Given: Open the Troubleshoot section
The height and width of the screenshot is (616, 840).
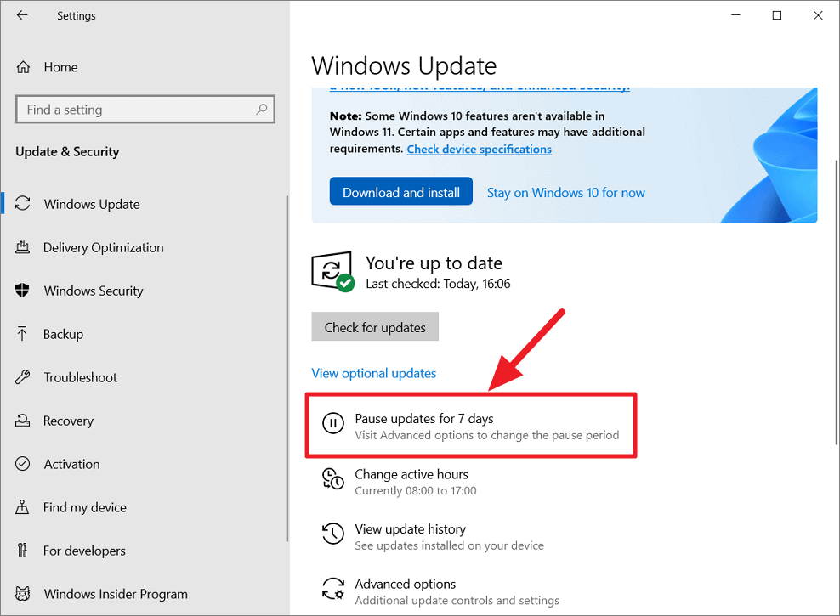Looking at the screenshot, I should point(81,377).
